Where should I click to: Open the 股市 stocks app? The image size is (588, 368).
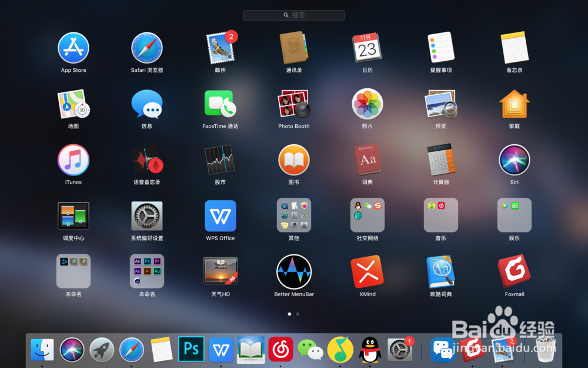pos(220,160)
